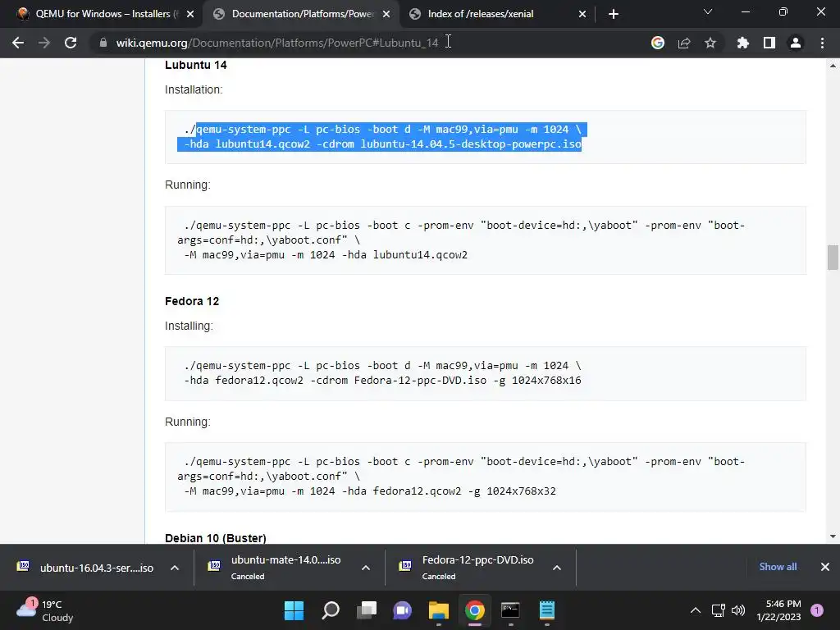Toggle the Chrome side panel
This screenshot has height=630, width=840.
(x=769, y=43)
